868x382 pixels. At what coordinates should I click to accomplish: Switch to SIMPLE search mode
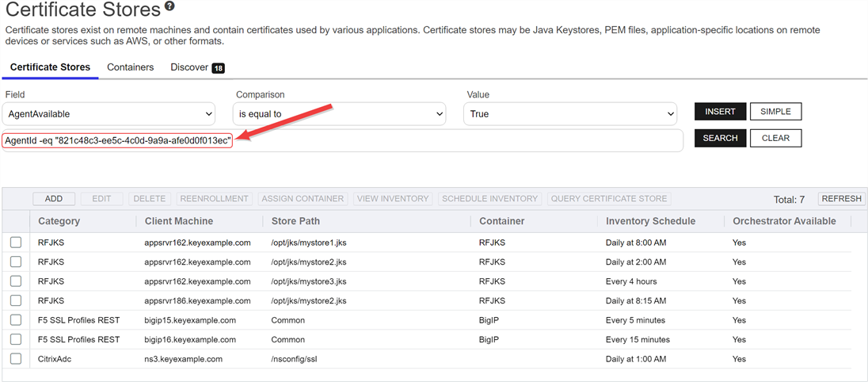(x=775, y=112)
